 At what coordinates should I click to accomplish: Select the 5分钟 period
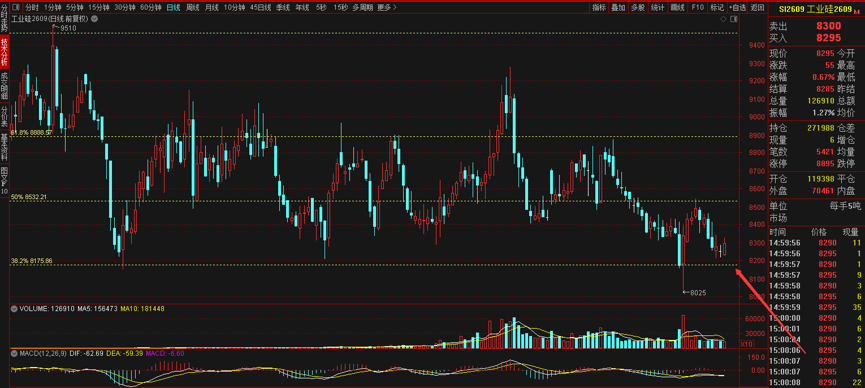click(x=74, y=8)
